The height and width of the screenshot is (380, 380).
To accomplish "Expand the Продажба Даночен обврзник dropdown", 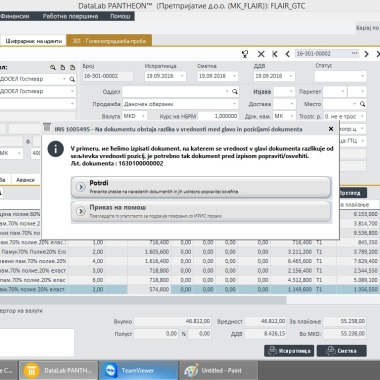I will point(234,104).
